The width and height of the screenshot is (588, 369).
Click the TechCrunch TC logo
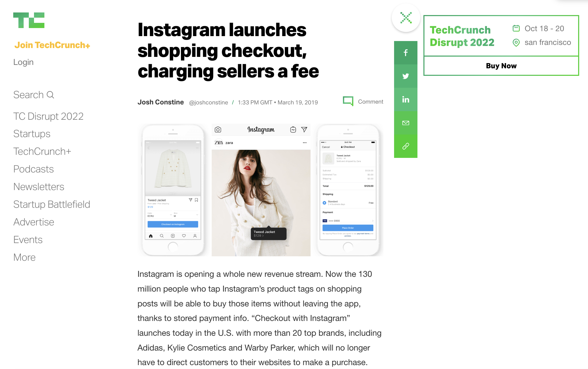pyautogui.click(x=29, y=20)
